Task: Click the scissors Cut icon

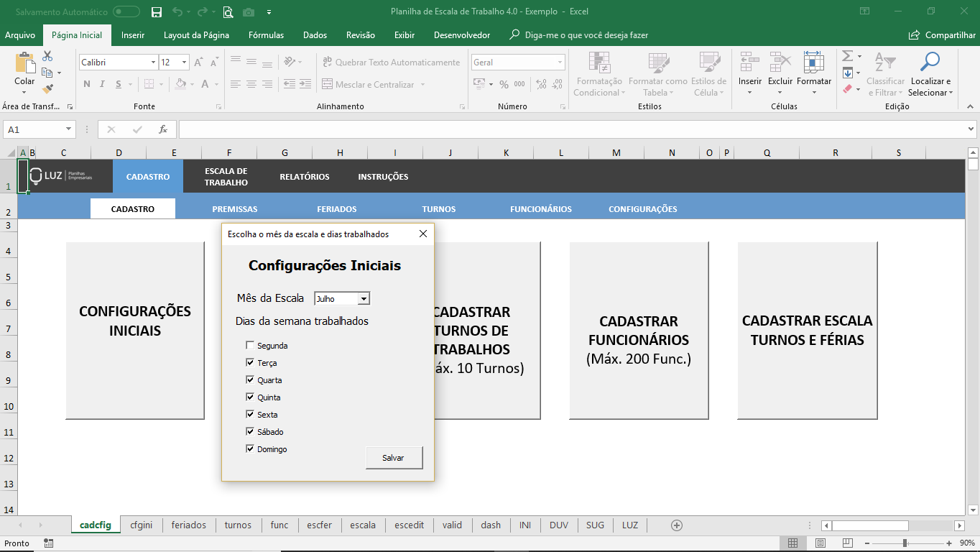Action: click(x=47, y=56)
